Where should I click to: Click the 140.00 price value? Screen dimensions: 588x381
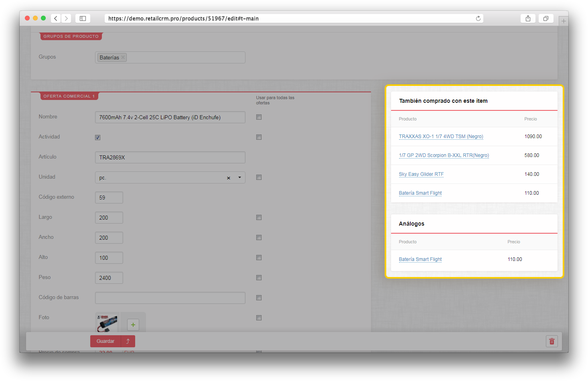tap(532, 174)
